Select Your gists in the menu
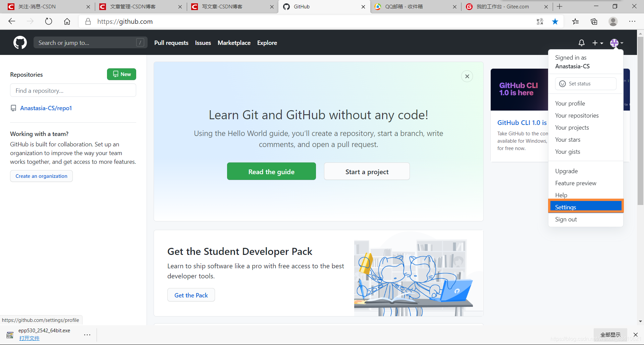Viewport: 644px width, 345px height. tap(586, 152)
